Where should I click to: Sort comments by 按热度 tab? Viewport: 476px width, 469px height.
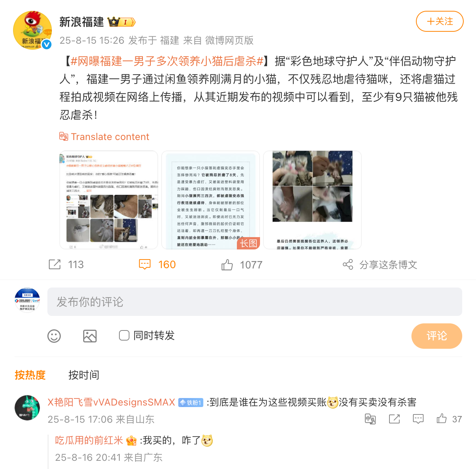point(30,375)
